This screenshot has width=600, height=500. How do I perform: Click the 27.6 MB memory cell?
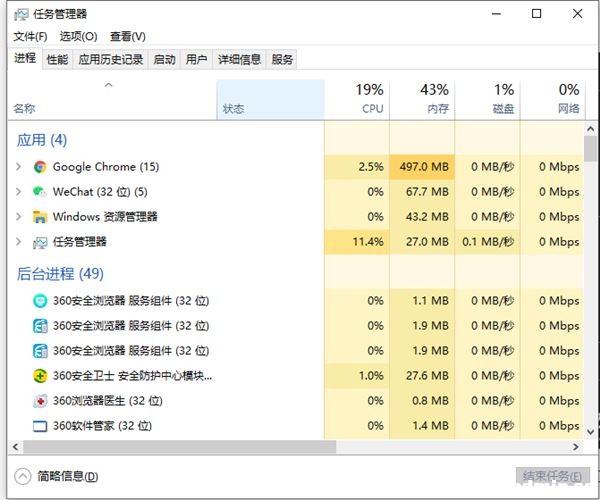coord(422,376)
